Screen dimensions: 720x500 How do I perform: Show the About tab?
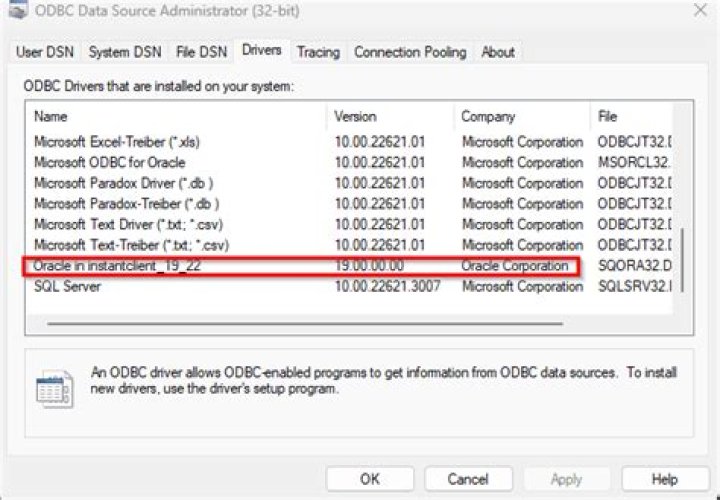coord(498,52)
